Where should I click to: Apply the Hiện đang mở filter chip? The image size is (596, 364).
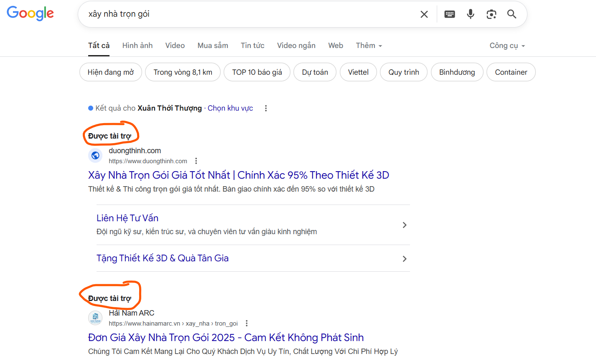[x=111, y=72]
